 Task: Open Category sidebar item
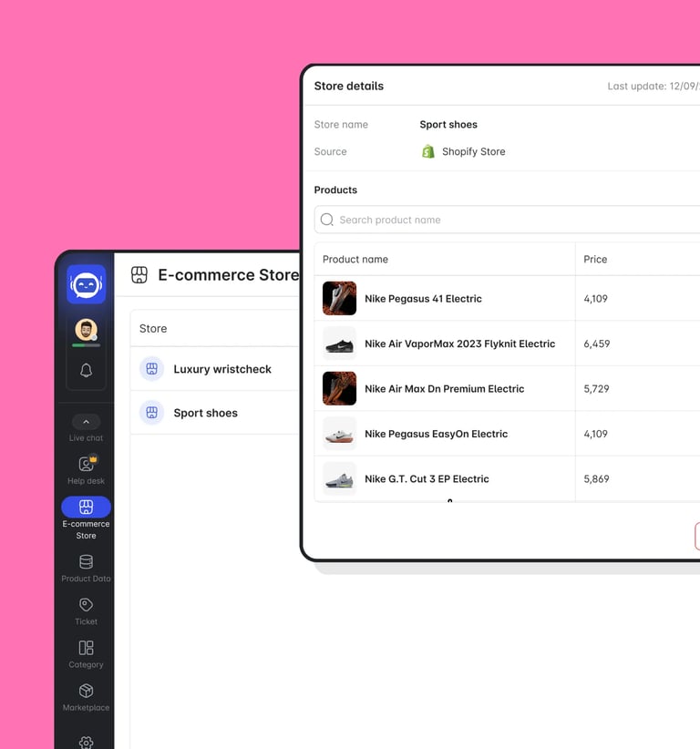click(86, 654)
